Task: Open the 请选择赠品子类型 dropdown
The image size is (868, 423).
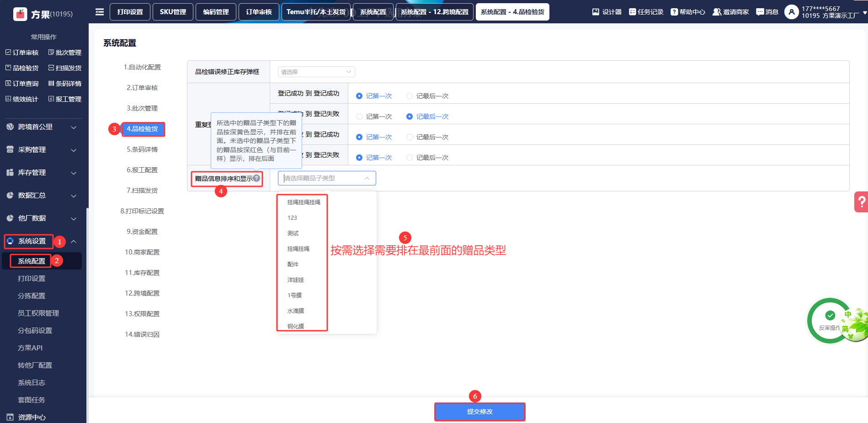Action: 327,178
